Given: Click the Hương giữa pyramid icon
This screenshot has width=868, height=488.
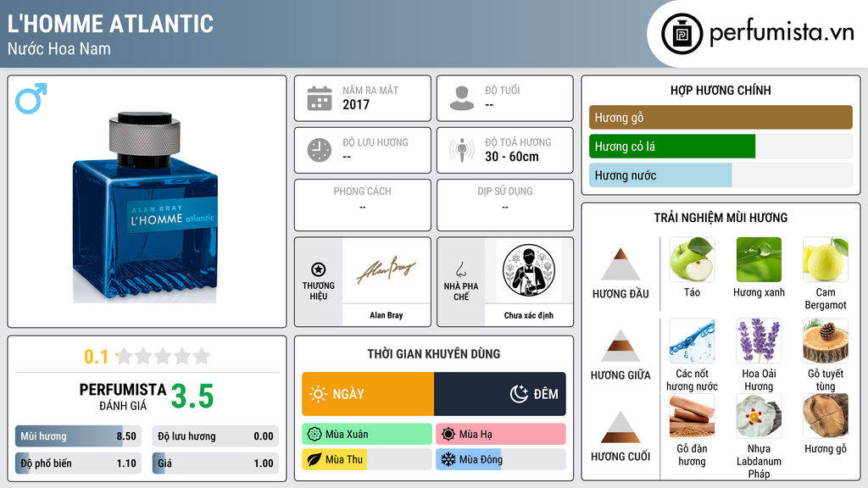Looking at the screenshot, I should [620, 346].
